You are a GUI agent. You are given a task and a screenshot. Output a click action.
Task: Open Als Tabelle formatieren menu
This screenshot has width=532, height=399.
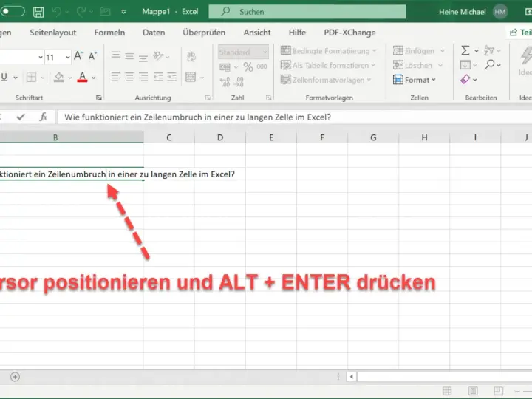pyautogui.click(x=328, y=65)
